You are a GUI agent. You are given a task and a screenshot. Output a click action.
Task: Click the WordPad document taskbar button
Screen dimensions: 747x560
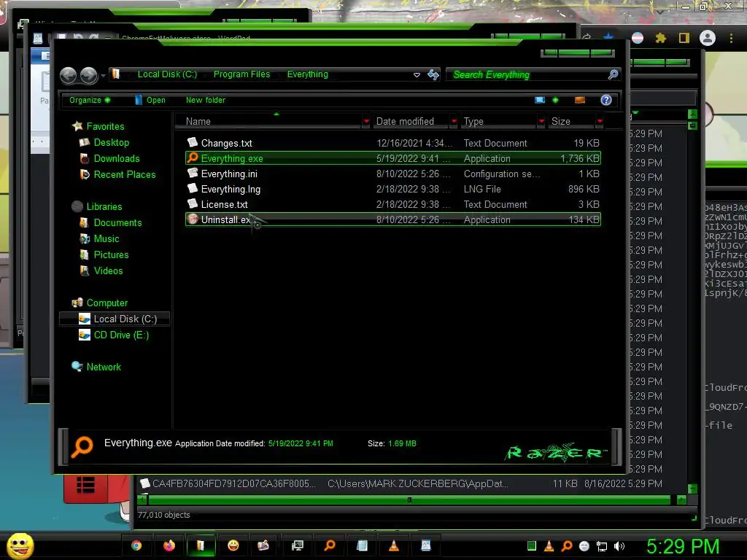(426, 545)
